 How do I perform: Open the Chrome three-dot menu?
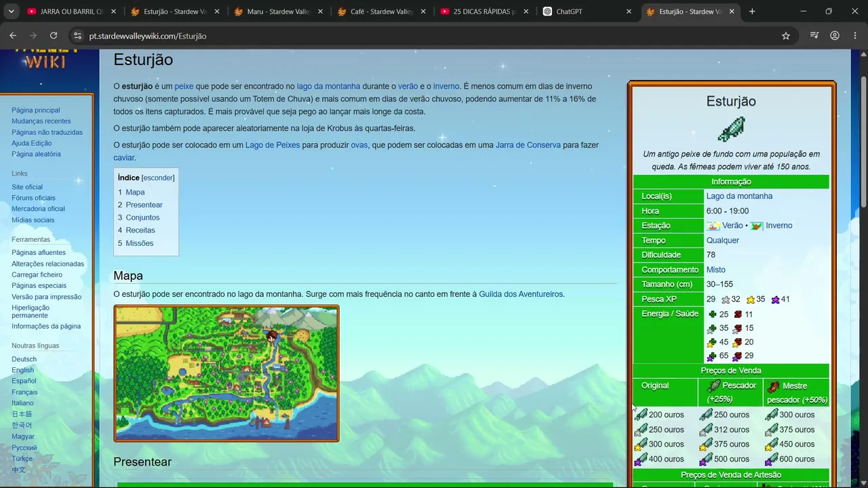click(x=854, y=36)
